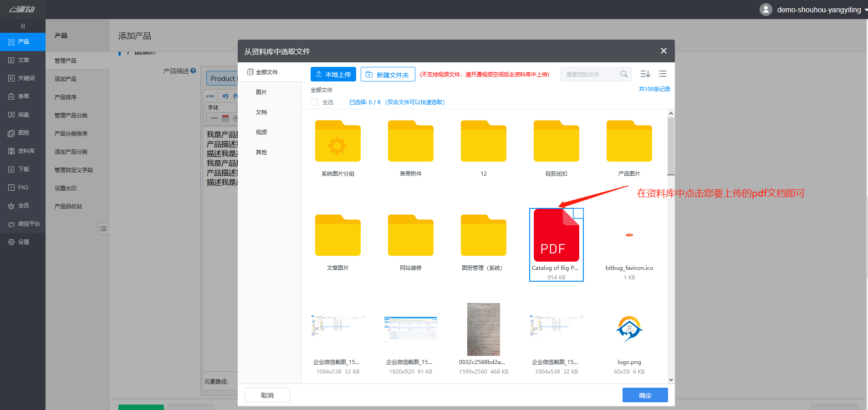
Task: Enable the 全选 checkbox
Action: coord(314,102)
